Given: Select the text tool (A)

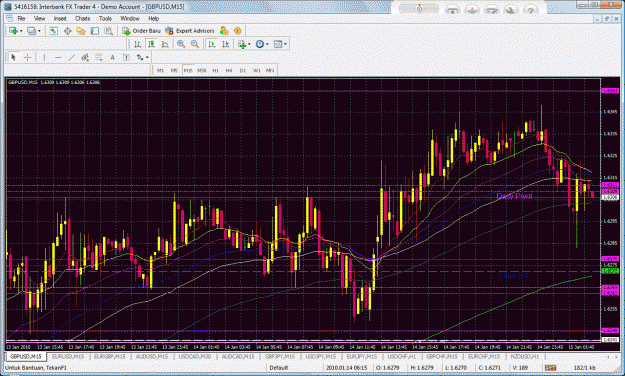Looking at the screenshot, I should (x=112, y=57).
